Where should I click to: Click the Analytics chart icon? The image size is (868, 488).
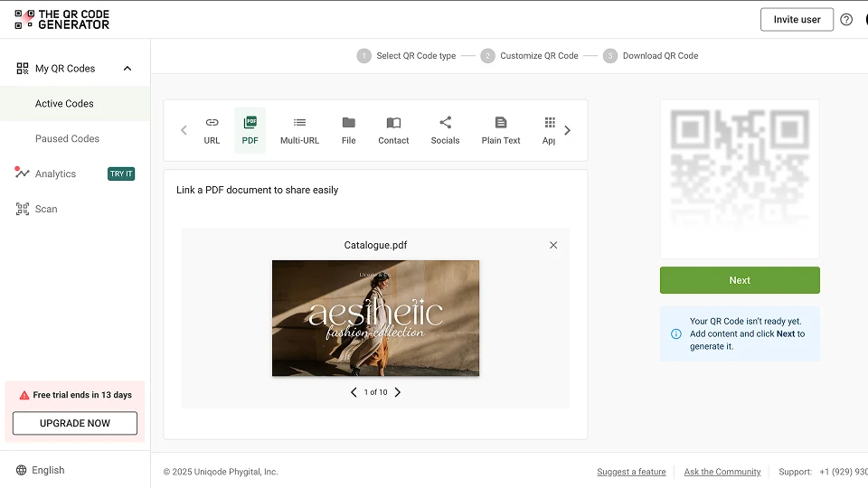pyautogui.click(x=22, y=173)
